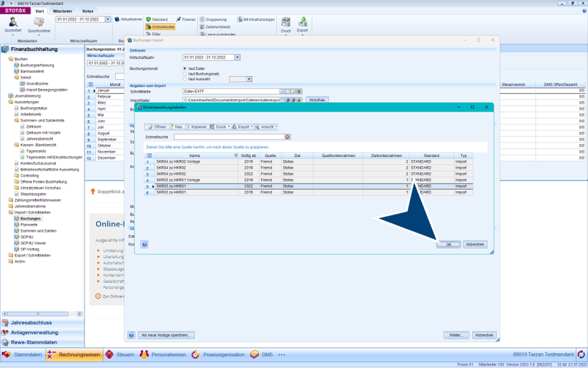The image size is (588, 368).
Task: Expand the Ansicht dropdown in the dialog toolbar
Action: [x=276, y=126]
